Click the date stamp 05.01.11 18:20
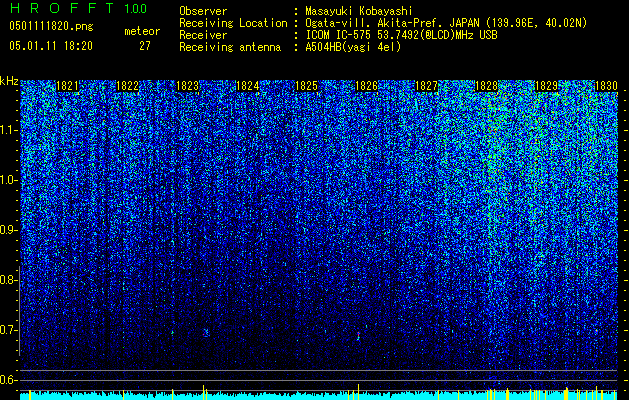629x400 pixels. (x=51, y=46)
